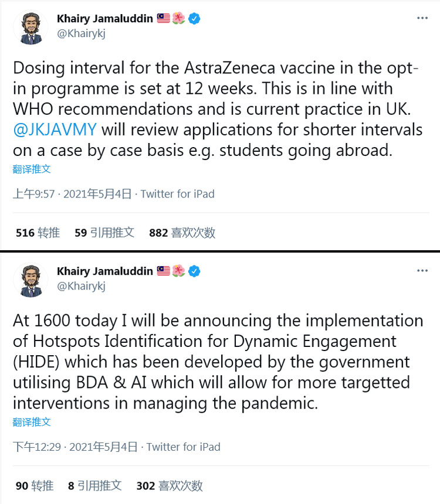This screenshot has height=504, width=440.
Task: Click the verified badge in first tweet
Action: [x=194, y=18]
